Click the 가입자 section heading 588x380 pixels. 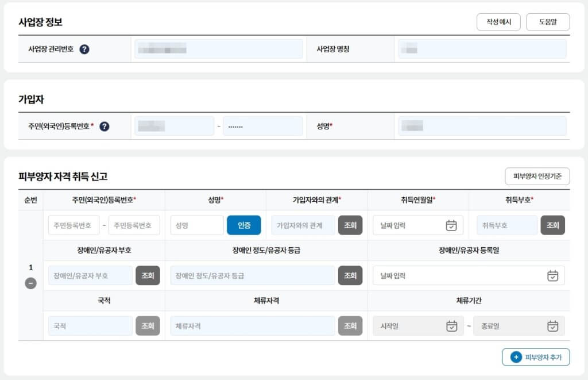[31, 99]
